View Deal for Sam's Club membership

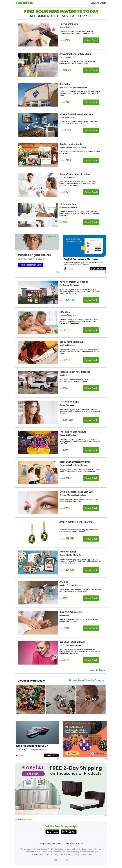point(91,102)
